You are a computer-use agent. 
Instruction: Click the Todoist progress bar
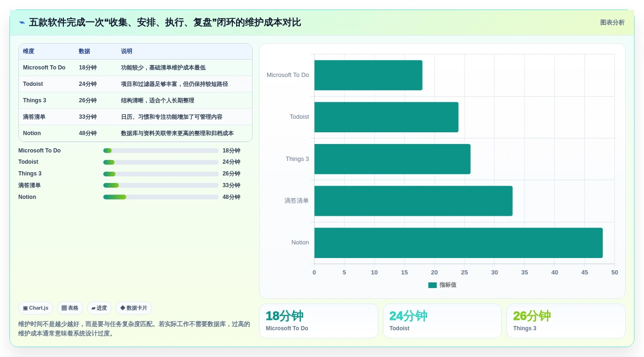point(161,162)
